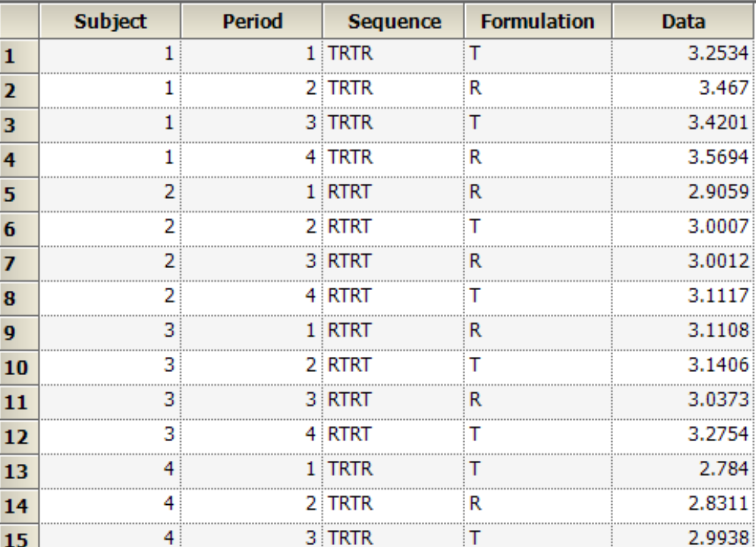Click the Data cell containing 3.2754

tap(684, 434)
